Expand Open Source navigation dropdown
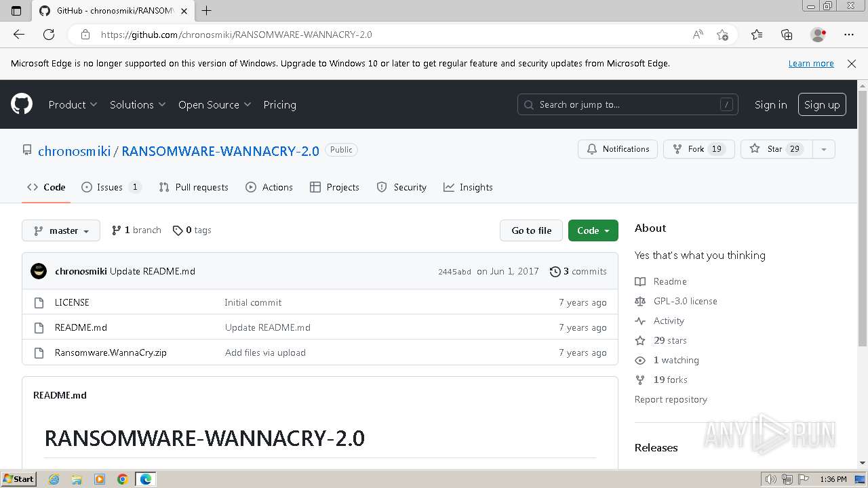The width and height of the screenshot is (868, 488). click(215, 104)
